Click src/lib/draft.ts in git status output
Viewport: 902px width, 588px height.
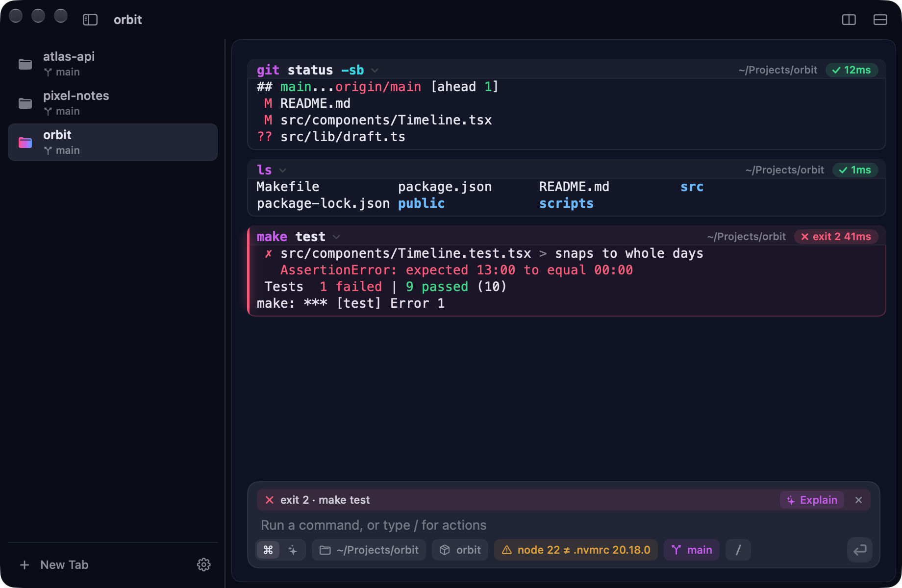[343, 137]
